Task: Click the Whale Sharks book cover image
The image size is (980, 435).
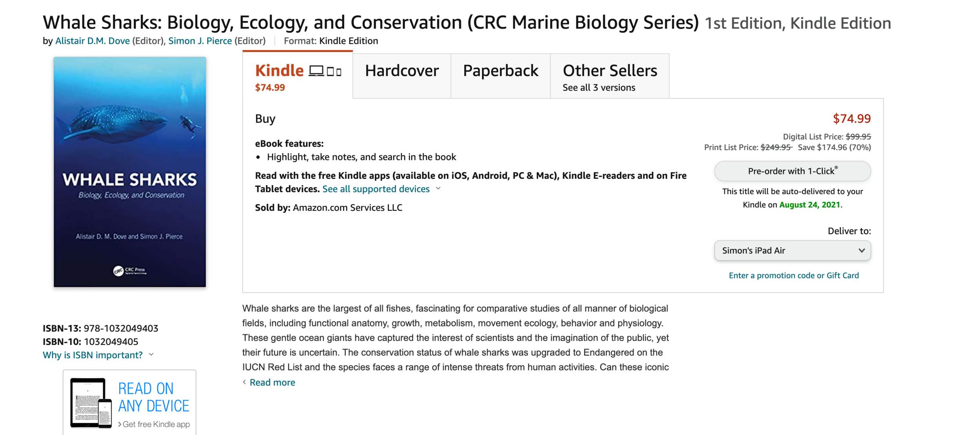Action: point(130,172)
